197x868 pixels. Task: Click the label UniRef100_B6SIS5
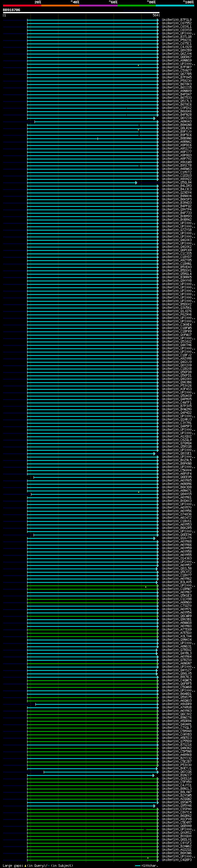(x=176, y=88)
